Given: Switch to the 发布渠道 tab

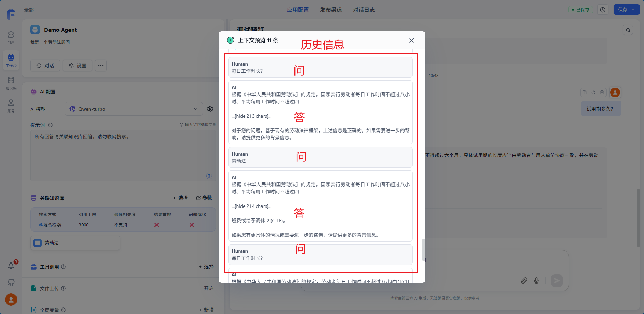Looking at the screenshot, I should (x=331, y=10).
